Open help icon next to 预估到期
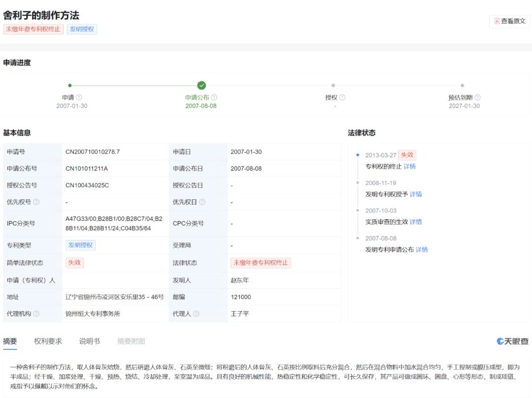 [477, 97]
